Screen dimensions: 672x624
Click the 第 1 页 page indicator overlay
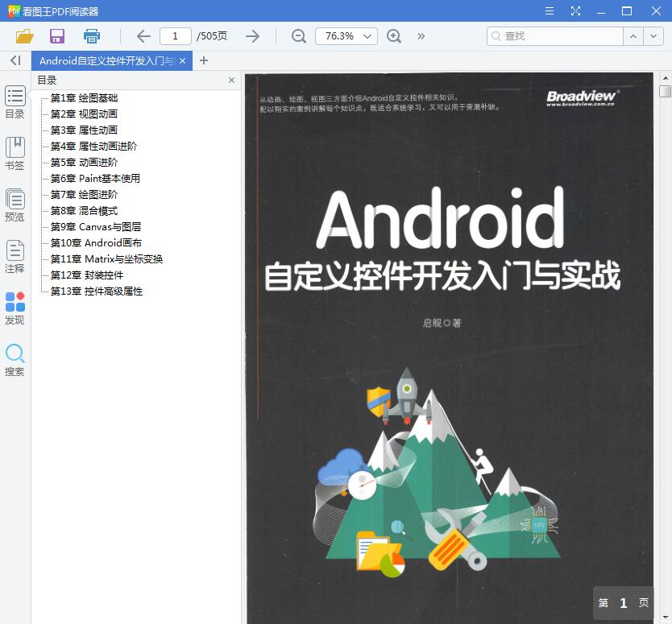pyautogui.click(x=623, y=603)
